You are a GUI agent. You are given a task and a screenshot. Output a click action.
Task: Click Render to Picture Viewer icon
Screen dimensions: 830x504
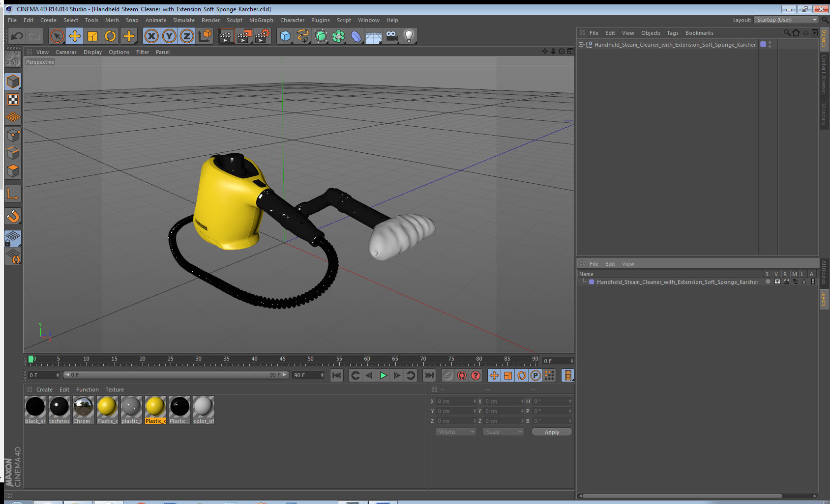(x=244, y=36)
